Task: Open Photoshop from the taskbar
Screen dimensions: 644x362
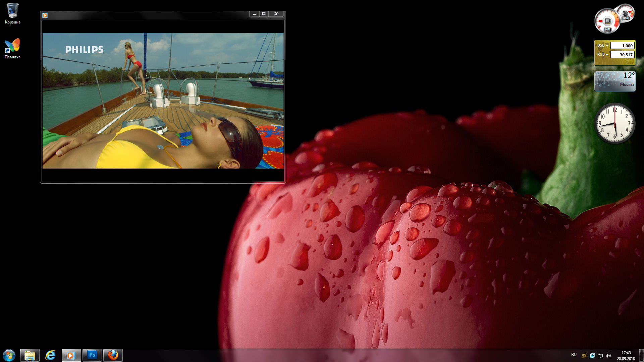Action: [92, 355]
